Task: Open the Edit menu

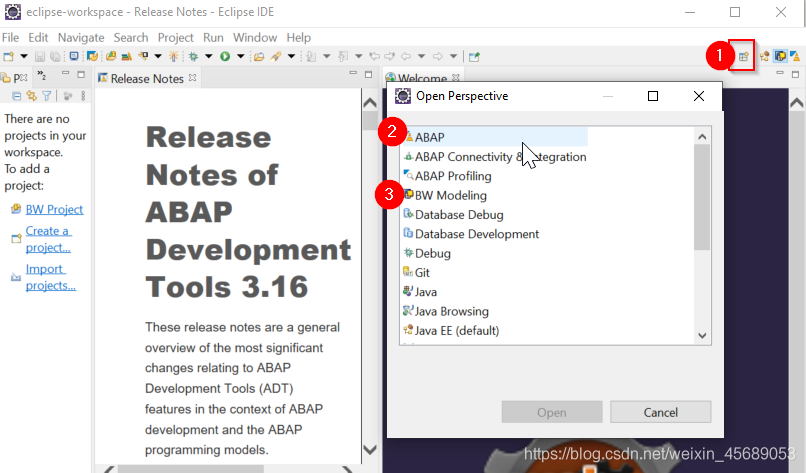Action: 38,38
